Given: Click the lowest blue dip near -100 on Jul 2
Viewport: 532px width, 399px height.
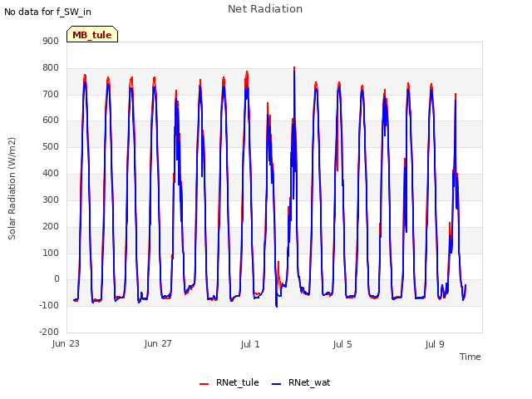Looking at the screenshot, I should [x=277, y=306].
